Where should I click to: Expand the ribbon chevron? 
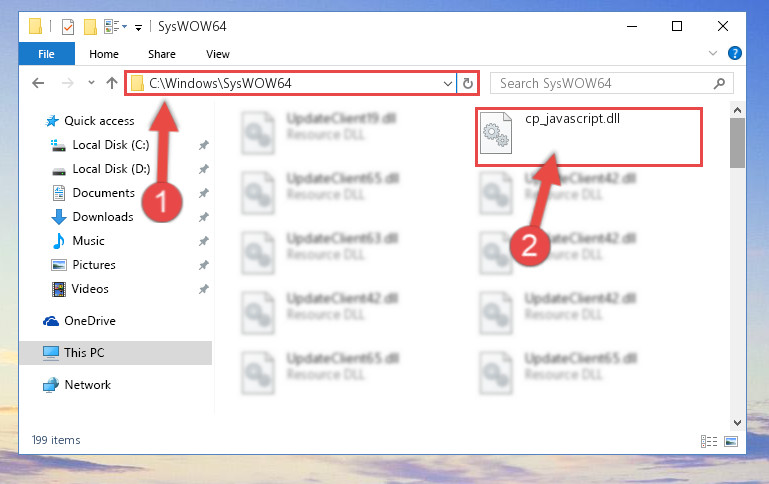tap(713, 53)
